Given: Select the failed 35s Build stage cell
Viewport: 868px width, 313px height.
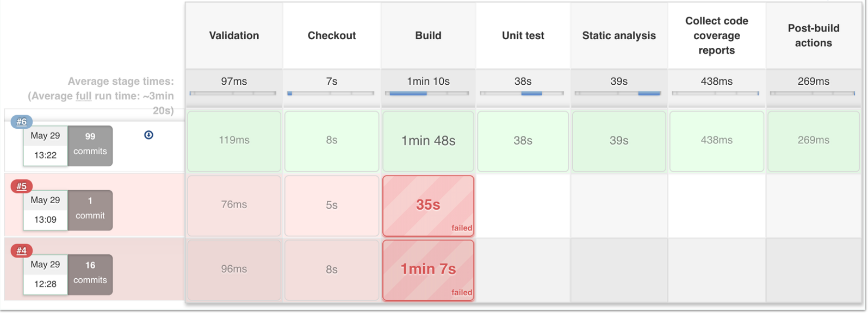Looking at the screenshot, I should click(428, 205).
